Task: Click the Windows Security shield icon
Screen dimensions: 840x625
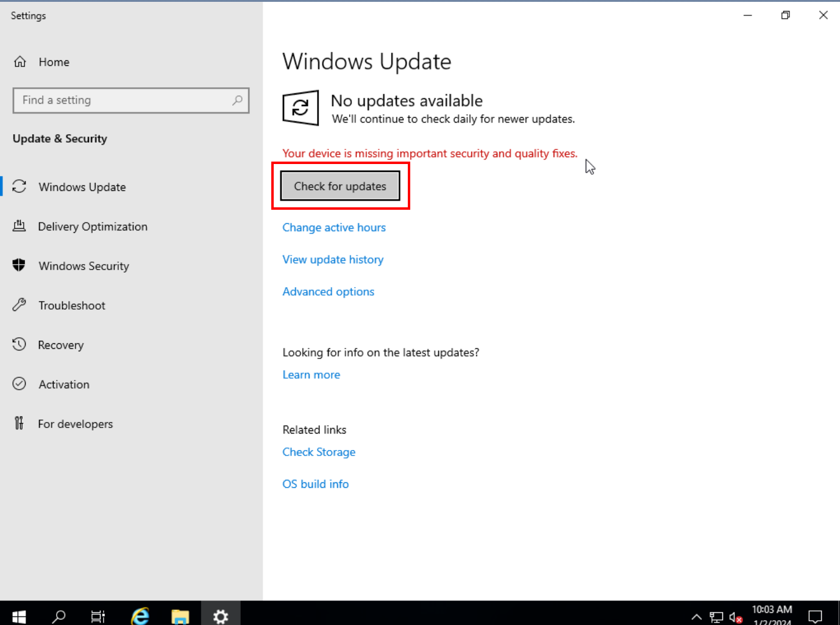Action: pyautogui.click(x=20, y=265)
